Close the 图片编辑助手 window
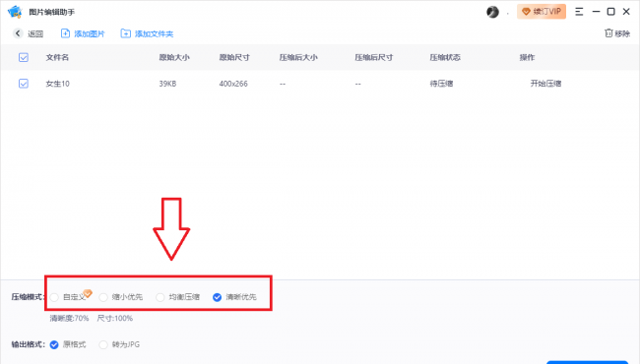This screenshot has width=640, height=364. 626,12
